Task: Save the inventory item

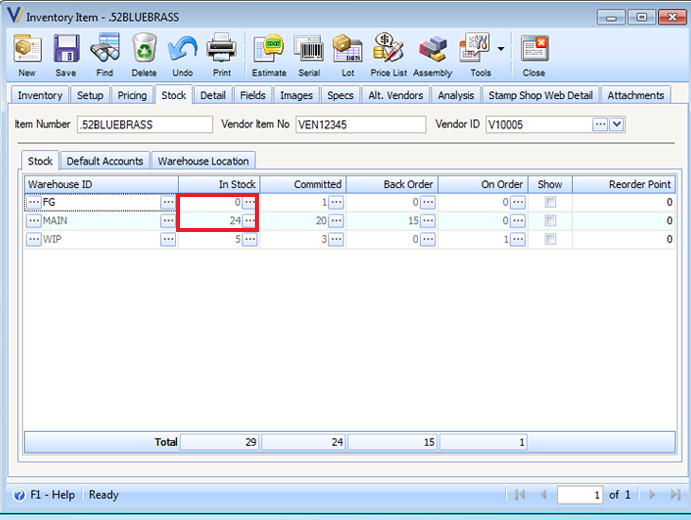Action: [66, 55]
